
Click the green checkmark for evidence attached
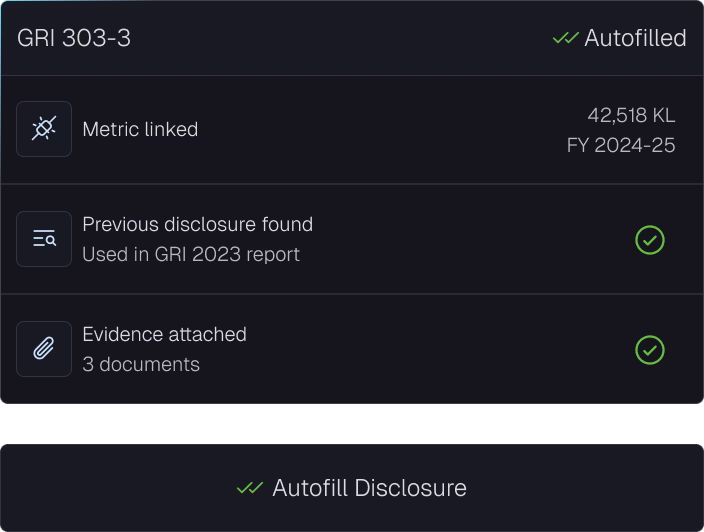(650, 350)
